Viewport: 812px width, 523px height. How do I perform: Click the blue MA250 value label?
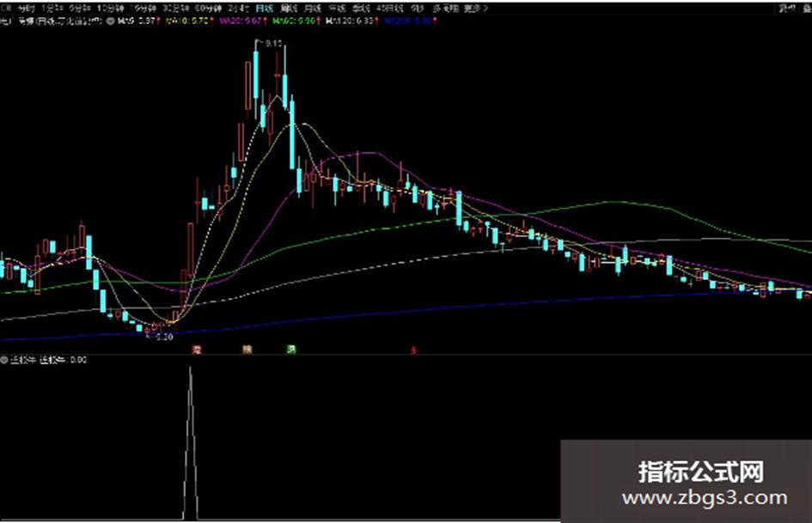409,21
